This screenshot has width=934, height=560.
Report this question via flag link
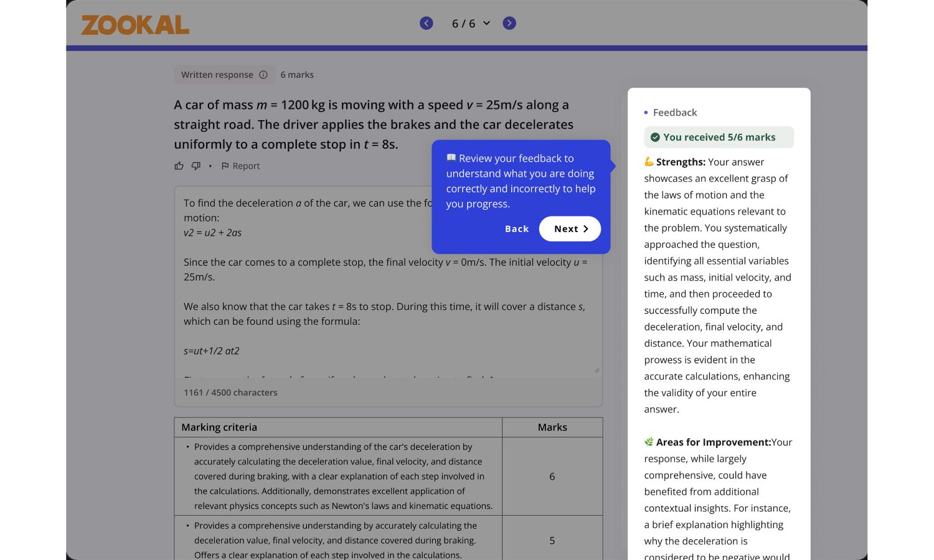pyautogui.click(x=241, y=166)
